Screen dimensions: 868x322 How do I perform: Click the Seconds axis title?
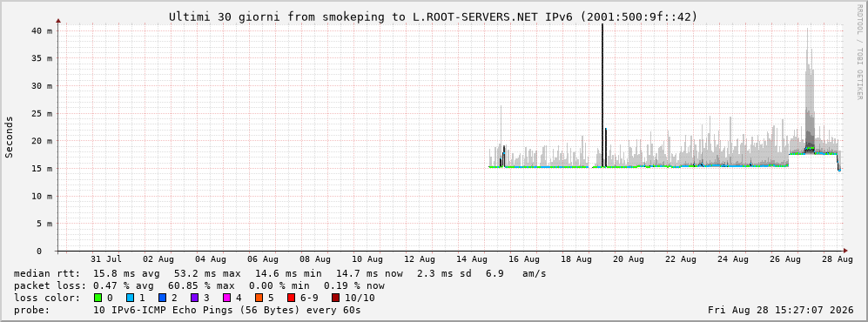pos(9,137)
